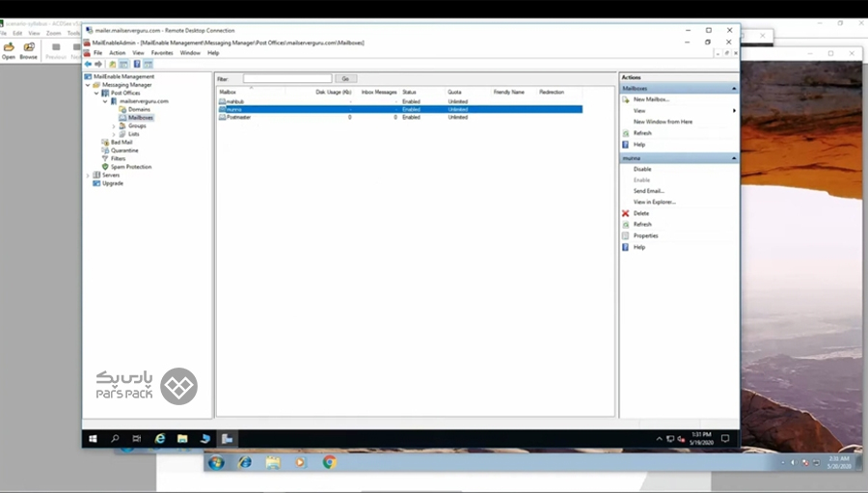This screenshot has height=493, width=868.
Task: Select Messaging Manager in the tree
Action: pos(126,85)
